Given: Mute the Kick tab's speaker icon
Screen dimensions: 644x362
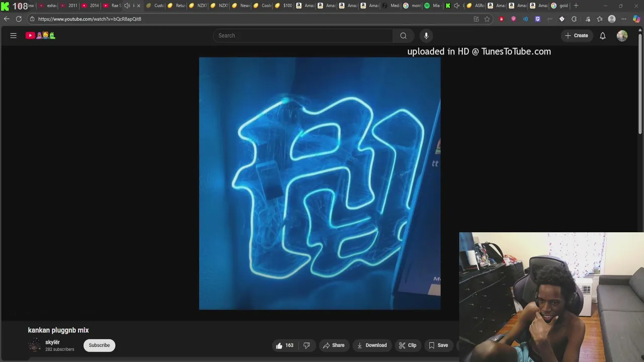Looking at the screenshot, I should (x=456, y=6).
